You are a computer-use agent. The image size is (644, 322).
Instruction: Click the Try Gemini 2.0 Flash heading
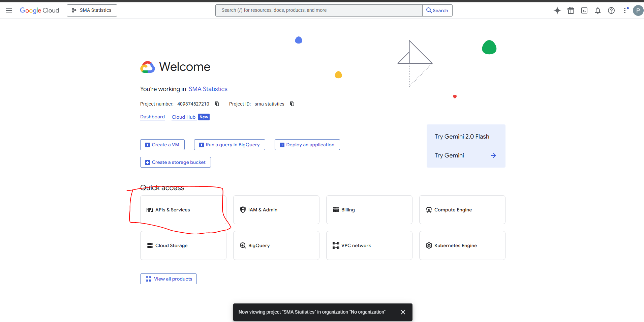click(462, 137)
